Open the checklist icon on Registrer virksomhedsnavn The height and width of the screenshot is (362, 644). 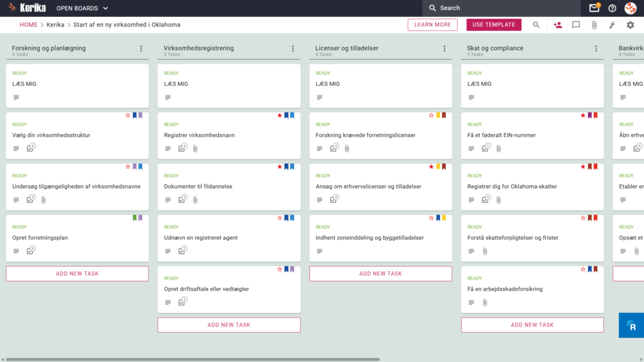182,148
